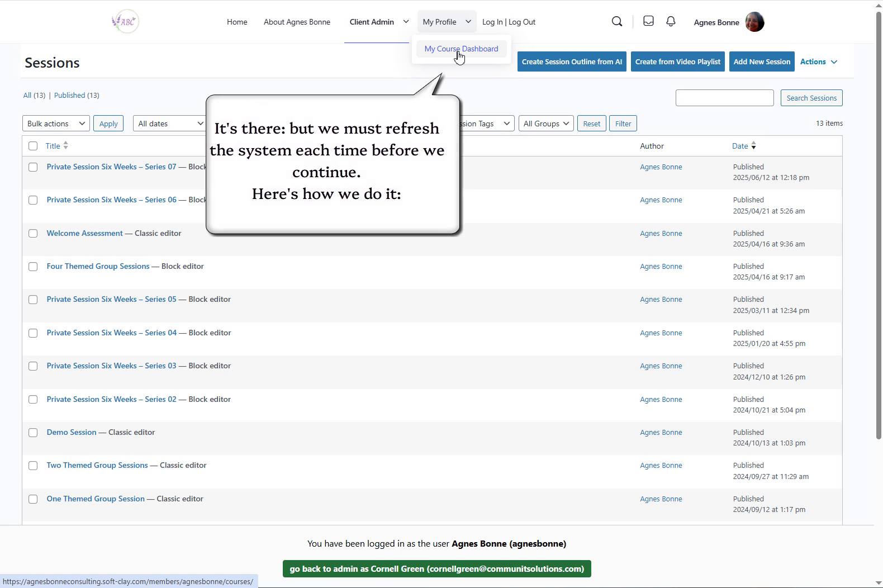Click Agnes Bonne's profile avatar
Image resolution: width=883 pixels, height=588 pixels.
coord(754,22)
